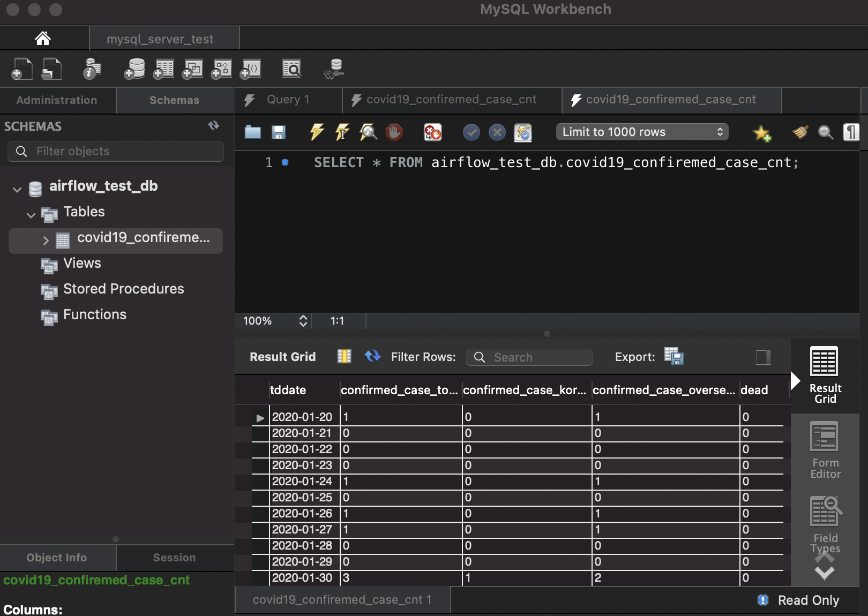The height and width of the screenshot is (616, 868).
Task: Select Result Grid view button
Action: [x=825, y=376]
